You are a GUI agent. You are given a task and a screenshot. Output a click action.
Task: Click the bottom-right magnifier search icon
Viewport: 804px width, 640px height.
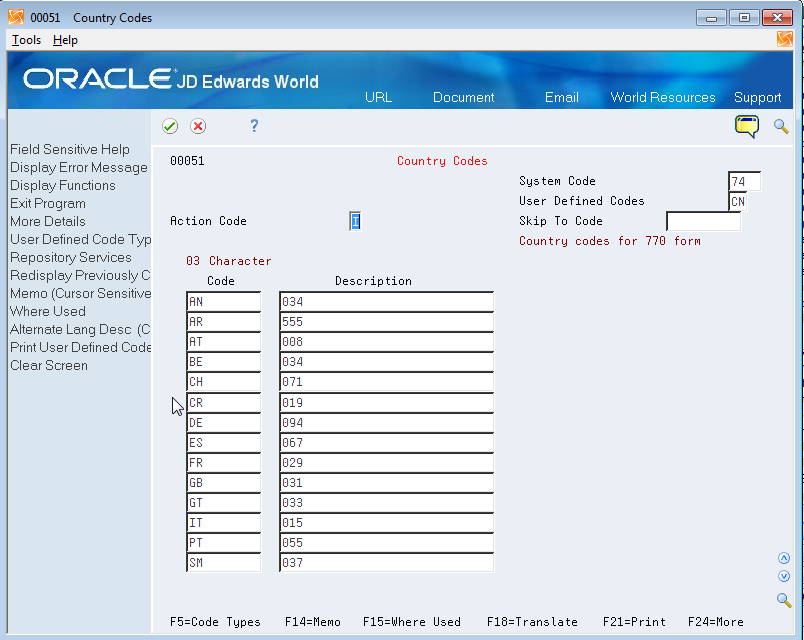coord(783,599)
